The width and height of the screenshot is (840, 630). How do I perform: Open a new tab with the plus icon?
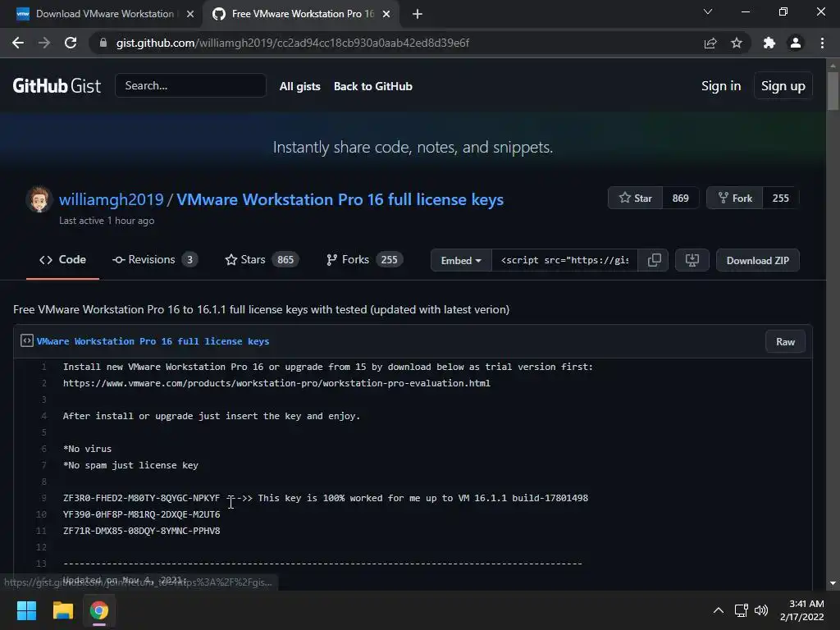click(x=418, y=14)
